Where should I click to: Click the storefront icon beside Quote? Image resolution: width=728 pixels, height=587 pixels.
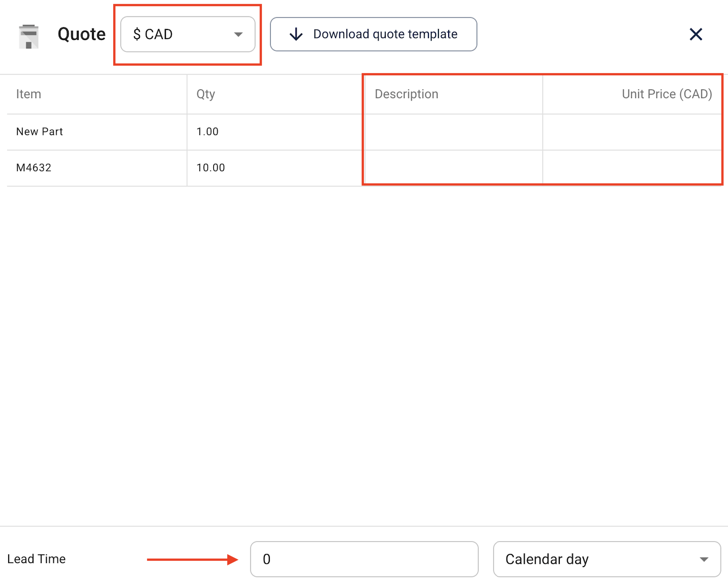coord(29,36)
